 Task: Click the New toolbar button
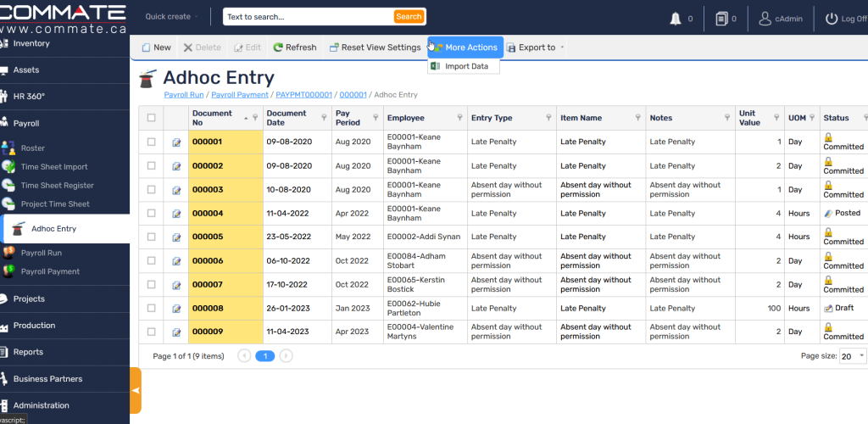click(157, 47)
